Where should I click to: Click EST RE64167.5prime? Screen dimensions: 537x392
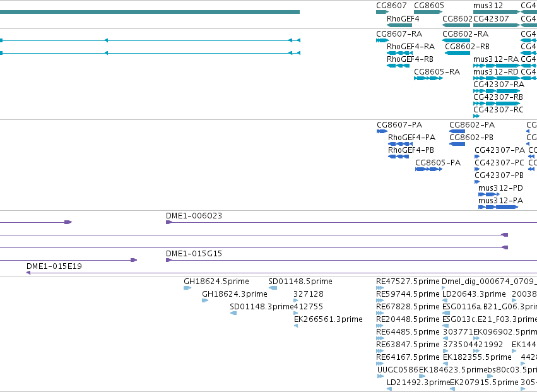tap(408, 357)
